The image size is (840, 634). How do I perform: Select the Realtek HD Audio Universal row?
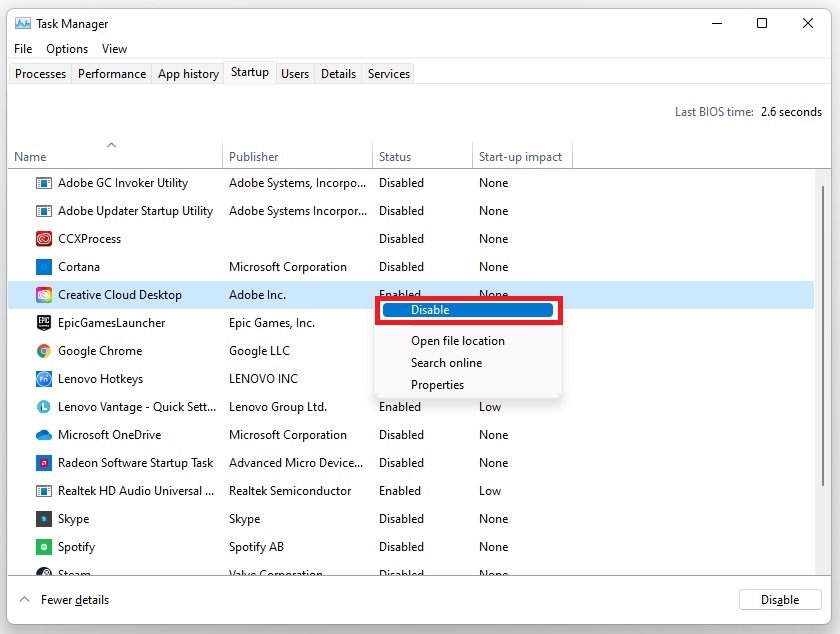click(135, 491)
